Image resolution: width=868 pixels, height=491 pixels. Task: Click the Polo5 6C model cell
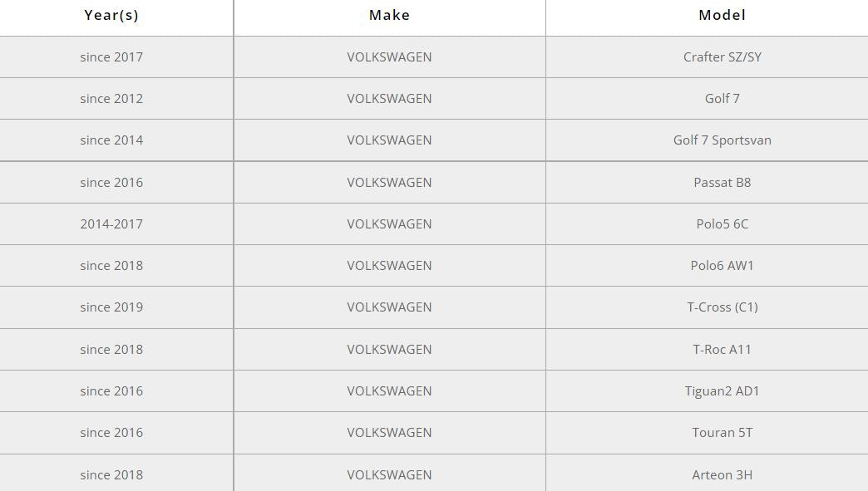(x=722, y=224)
